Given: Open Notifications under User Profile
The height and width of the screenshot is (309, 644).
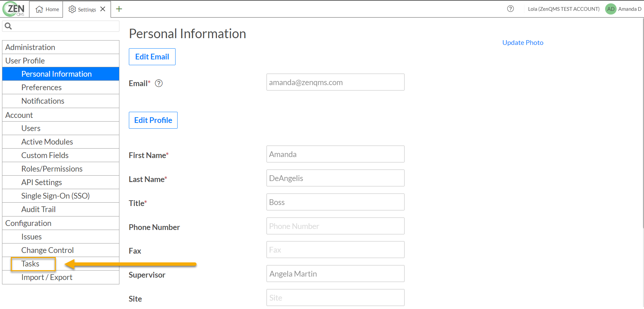Looking at the screenshot, I should click(43, 101).
